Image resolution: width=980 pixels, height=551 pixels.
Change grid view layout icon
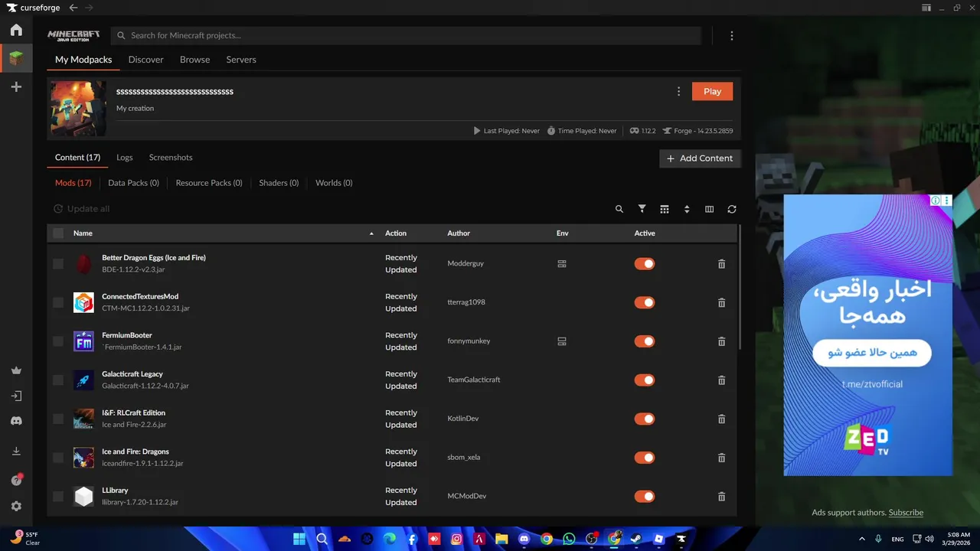click(x=665, y=209)
